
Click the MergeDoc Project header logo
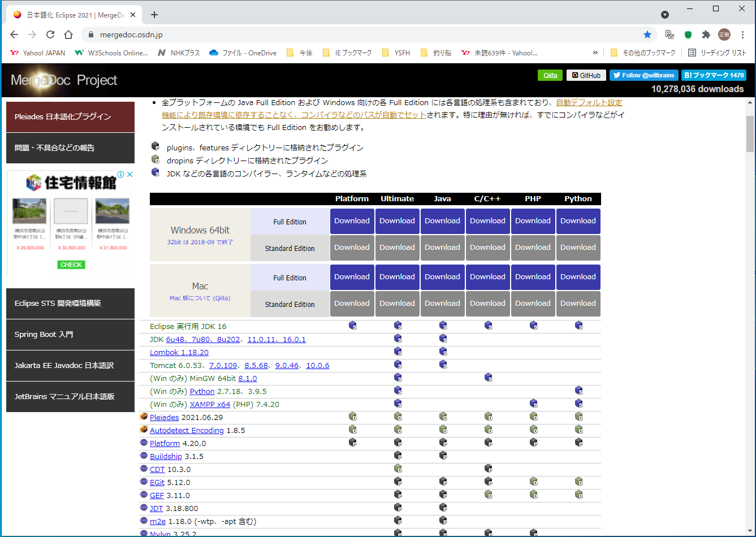pyautogui.click(x=64, y=80)
